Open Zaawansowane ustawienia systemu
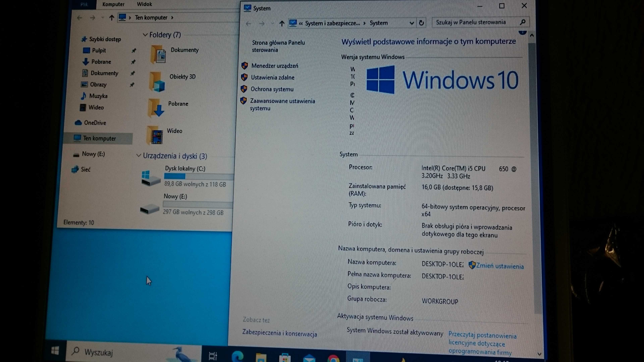The image size is (644, 362). (282, 105)
